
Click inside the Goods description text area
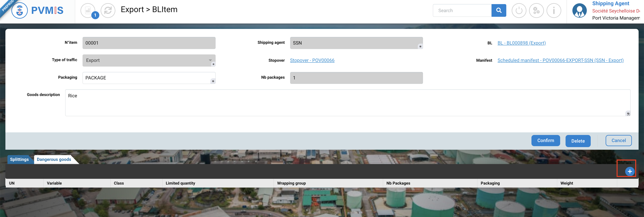pos(348,103)
